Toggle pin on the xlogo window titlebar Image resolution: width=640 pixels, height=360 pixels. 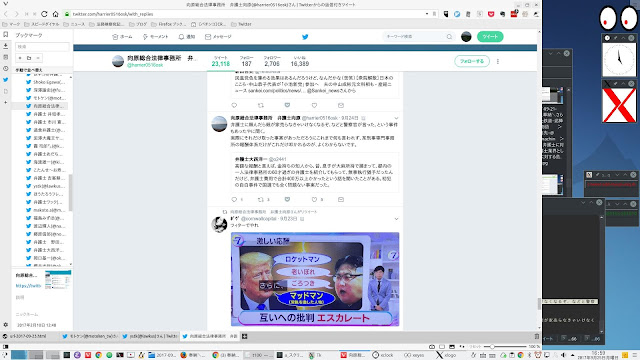click(616, 84)
